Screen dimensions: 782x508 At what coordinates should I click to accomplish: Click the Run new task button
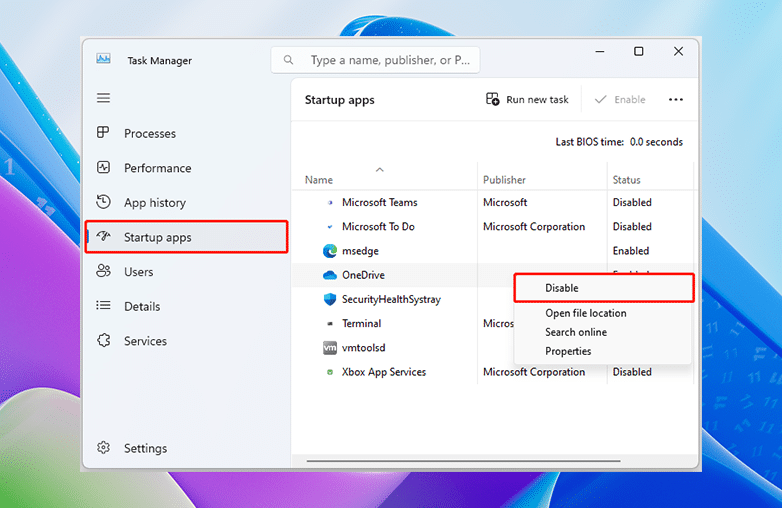[x=527, y=99]
